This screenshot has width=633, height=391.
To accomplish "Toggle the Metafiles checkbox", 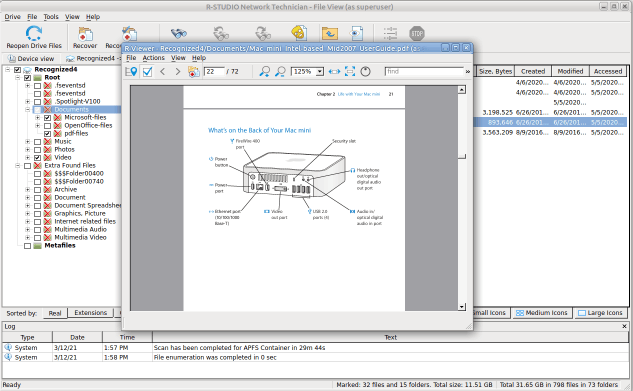I will coord(27,245).
